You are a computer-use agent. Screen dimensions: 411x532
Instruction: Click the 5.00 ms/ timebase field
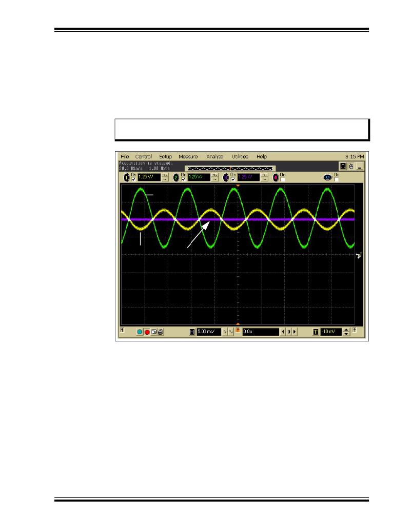(208, 332)
